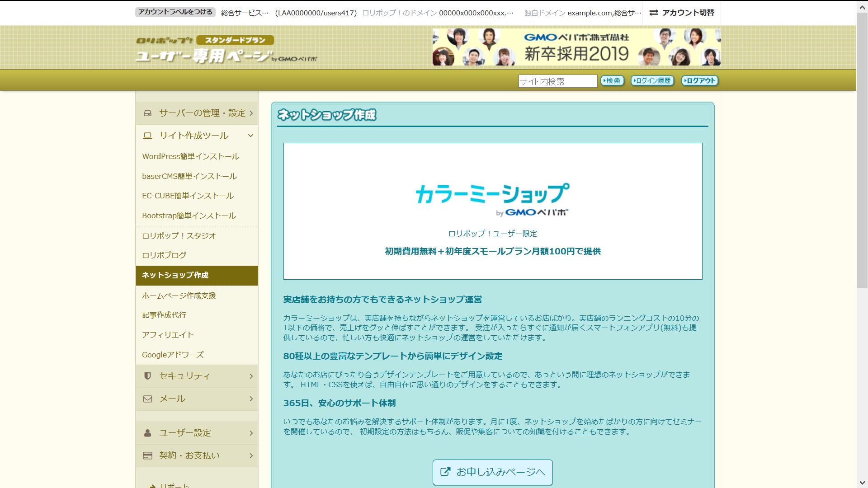Open WordPress簡単インストール from sidebar
Screen dimensions: 868x488
[x=190, y=156]
